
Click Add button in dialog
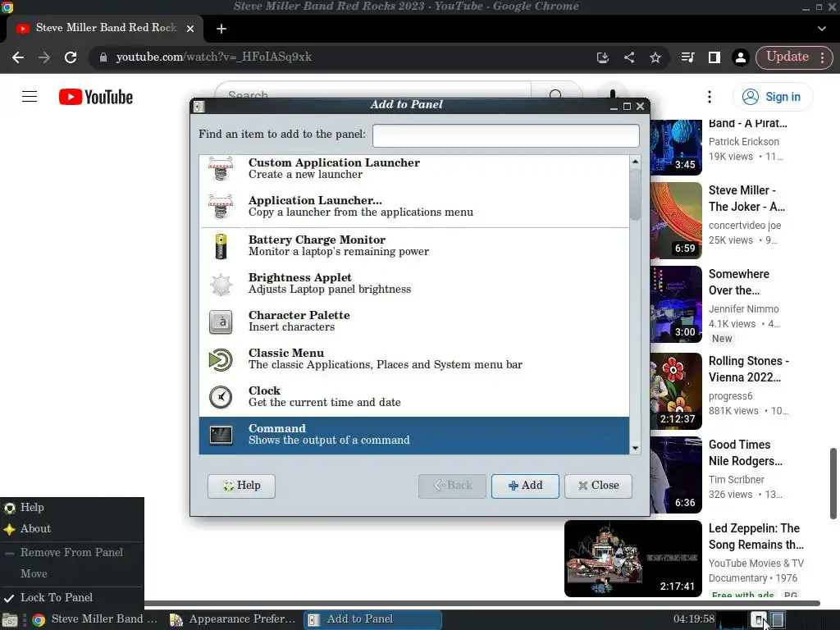click(525, 486)
